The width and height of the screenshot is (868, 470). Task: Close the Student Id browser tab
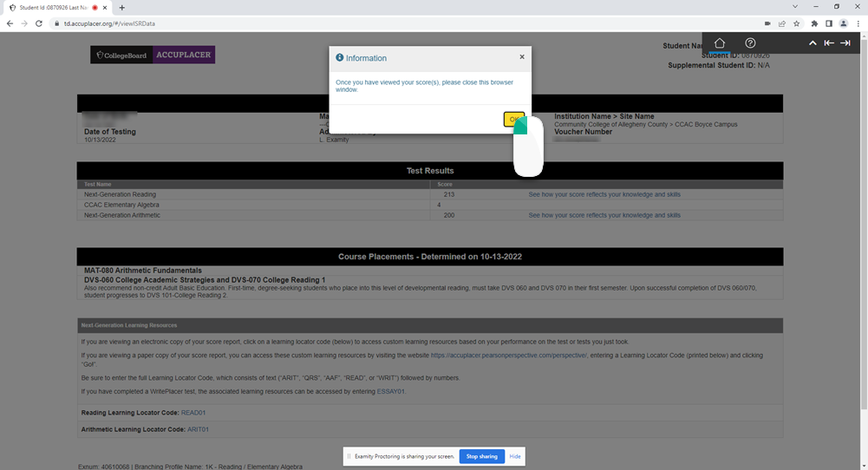pos(105,8)
